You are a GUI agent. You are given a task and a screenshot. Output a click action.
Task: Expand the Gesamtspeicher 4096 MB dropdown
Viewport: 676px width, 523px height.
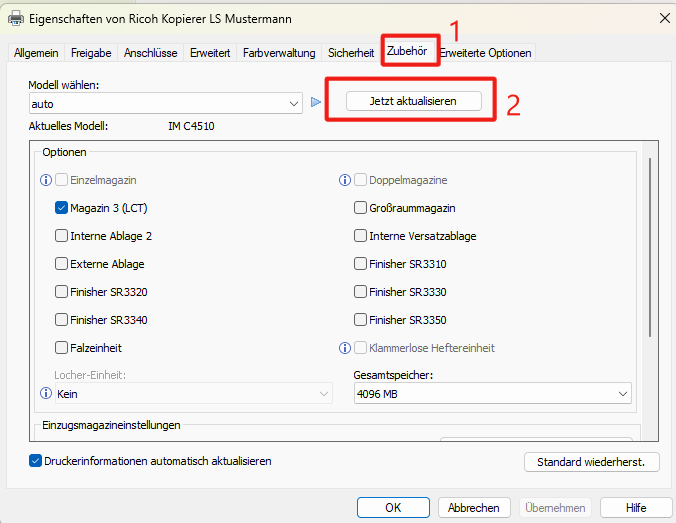(x=492, y=394)
